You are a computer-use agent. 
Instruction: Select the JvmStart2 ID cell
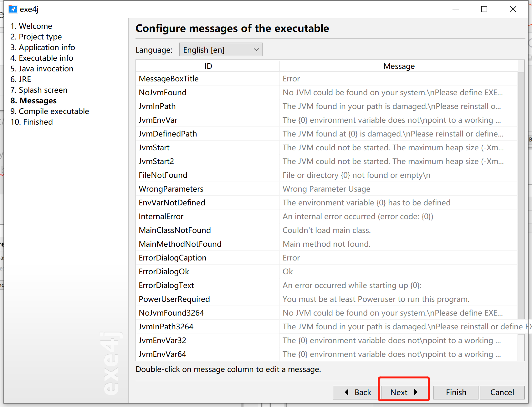tap(208, 161)
